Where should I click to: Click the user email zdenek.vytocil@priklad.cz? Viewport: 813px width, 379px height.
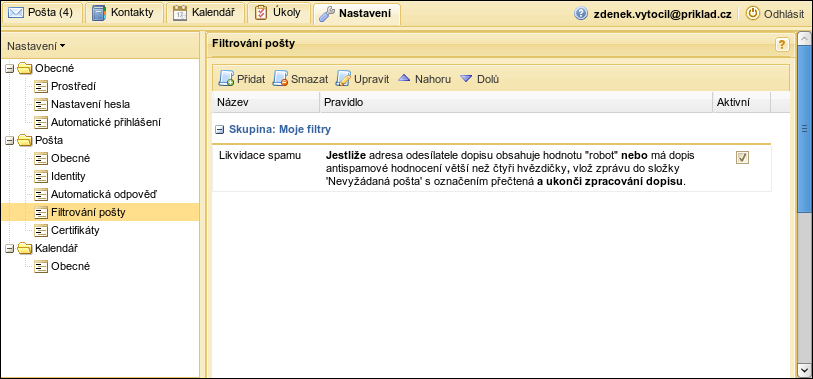pyautogui.click(x=662, y=14)
